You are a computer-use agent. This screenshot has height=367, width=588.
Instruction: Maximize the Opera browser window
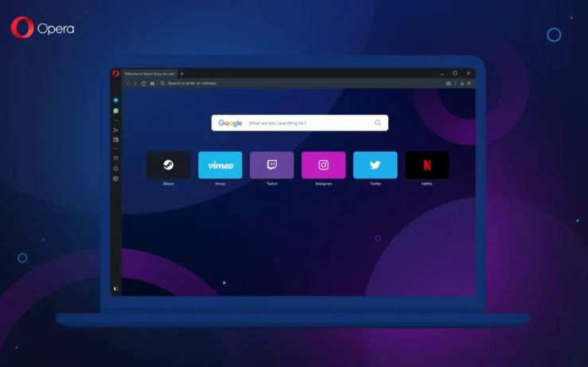455,73
